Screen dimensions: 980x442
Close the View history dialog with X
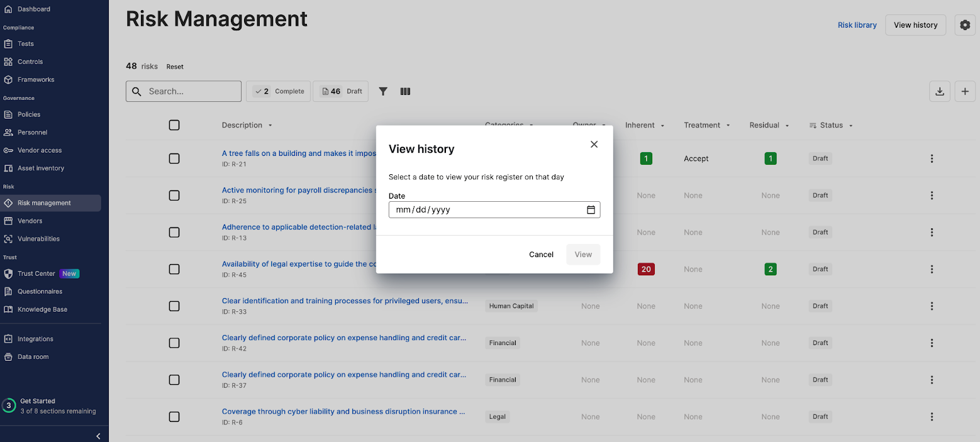(x=594, y=145)
